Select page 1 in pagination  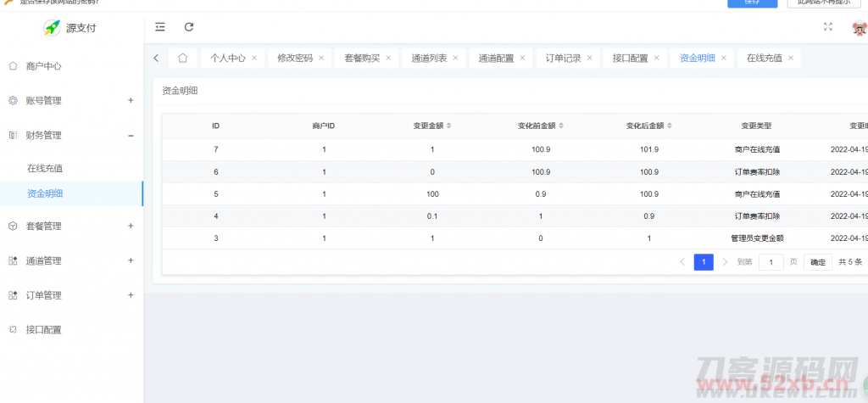coord(703,262)
